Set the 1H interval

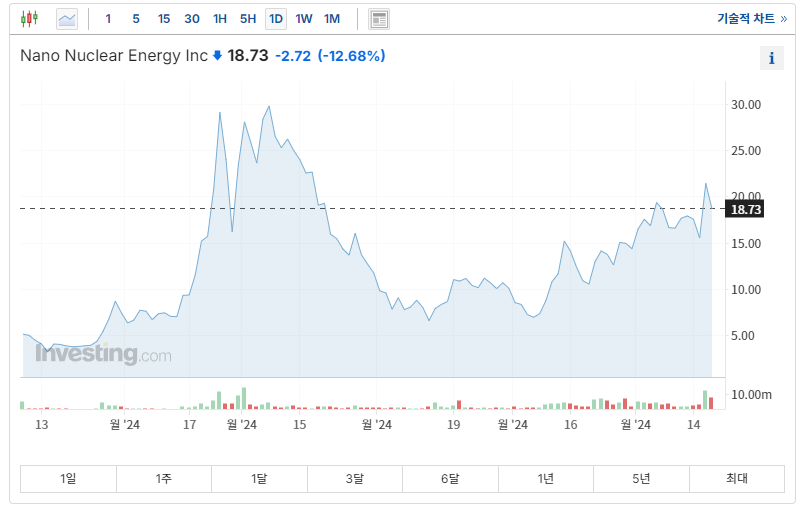pos(220,19)
